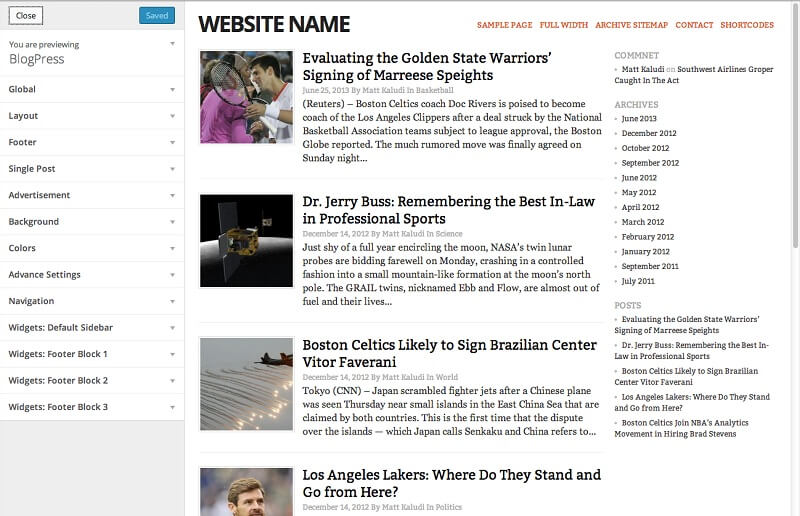This screenshot has height=516, width=800.
Task: Open the SAMPLE PAGE menu item
Action: 504,25
